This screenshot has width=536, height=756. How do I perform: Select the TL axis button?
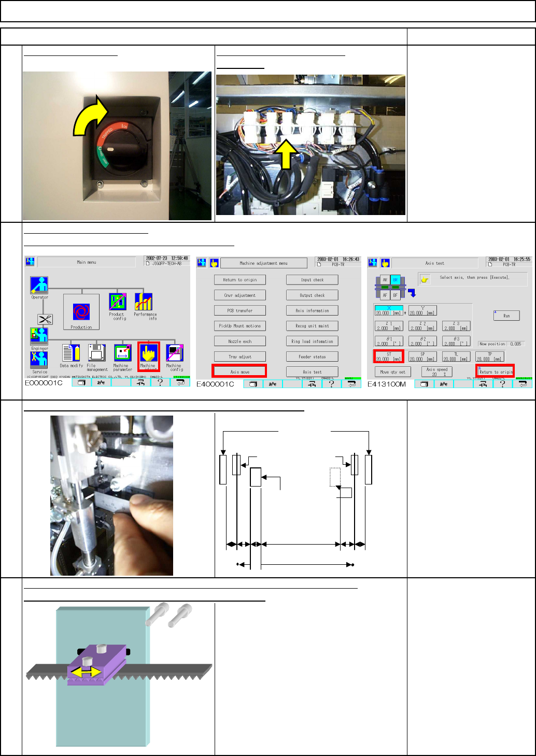pyautogui.click(x=456, y=357)
